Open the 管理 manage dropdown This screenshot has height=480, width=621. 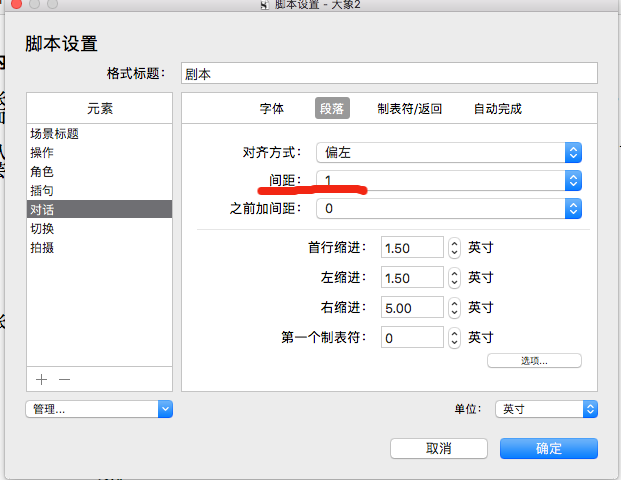pos(99,409)
